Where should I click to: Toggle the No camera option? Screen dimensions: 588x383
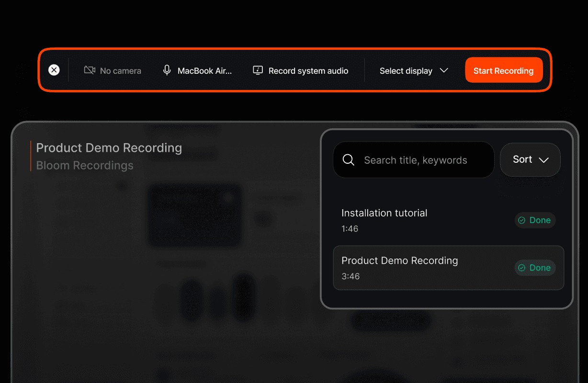113,70
